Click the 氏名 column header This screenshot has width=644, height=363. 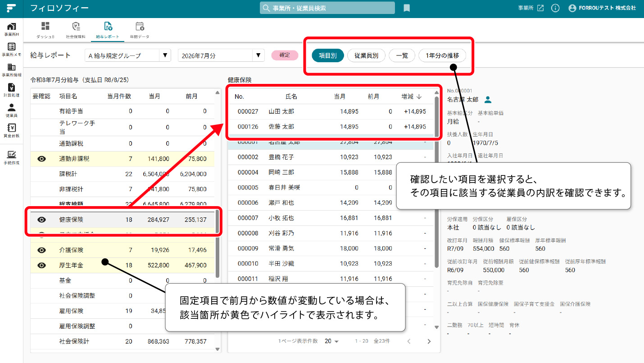click(x=291, y=96)
